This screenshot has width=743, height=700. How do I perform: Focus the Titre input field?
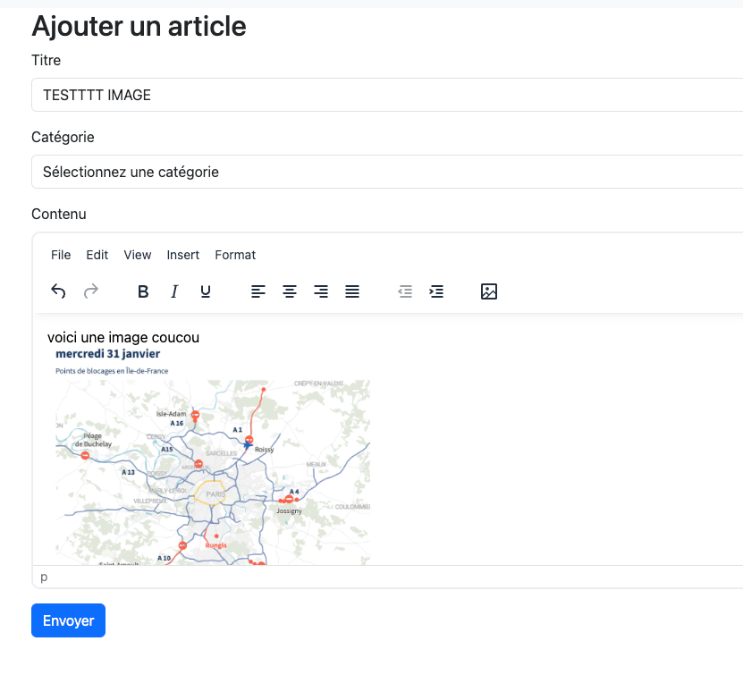pos(387,95)
